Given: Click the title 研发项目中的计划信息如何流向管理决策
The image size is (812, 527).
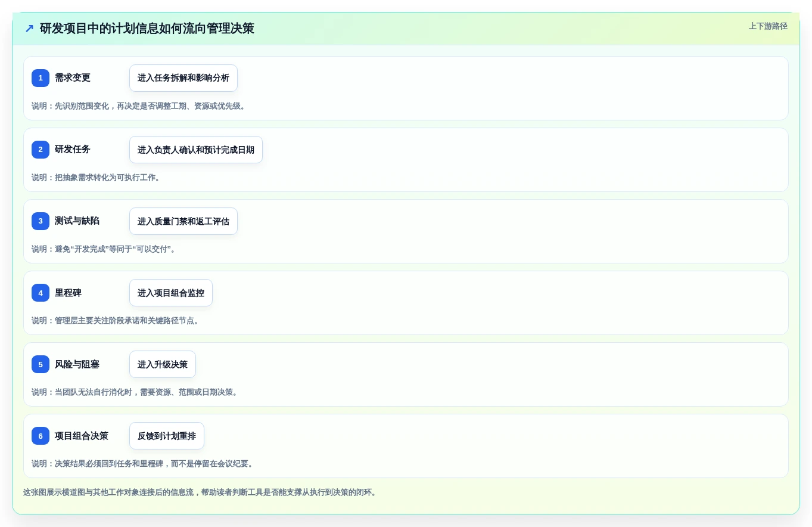Looking at the screenshot, I should click(x=147, y=29).
